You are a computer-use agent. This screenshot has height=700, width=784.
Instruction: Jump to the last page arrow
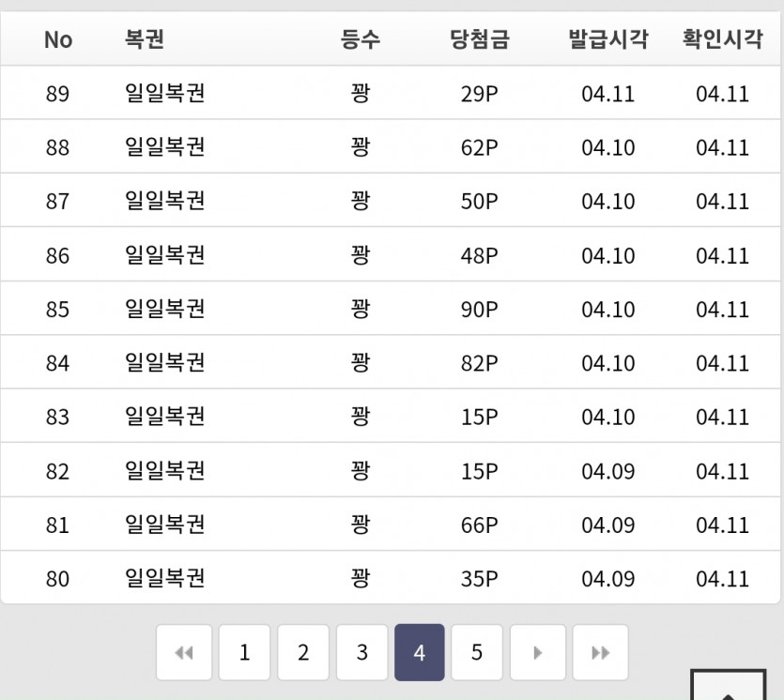click(601, 652)
